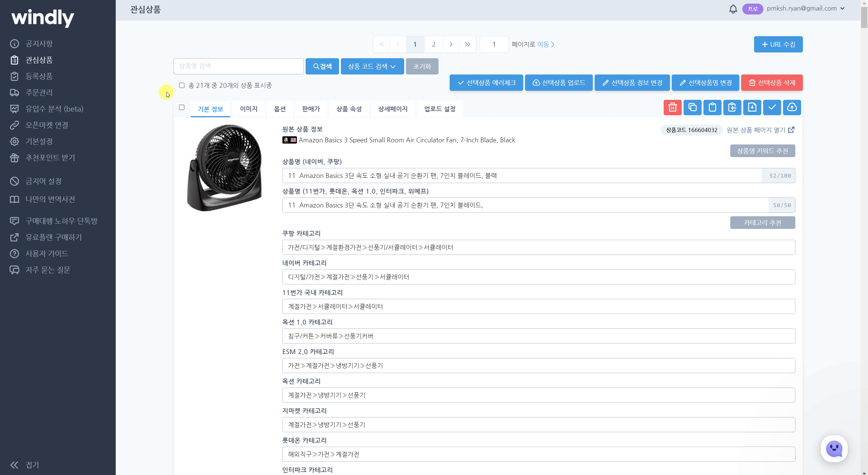Click the cloud upload icon on product row

point(791,108)
